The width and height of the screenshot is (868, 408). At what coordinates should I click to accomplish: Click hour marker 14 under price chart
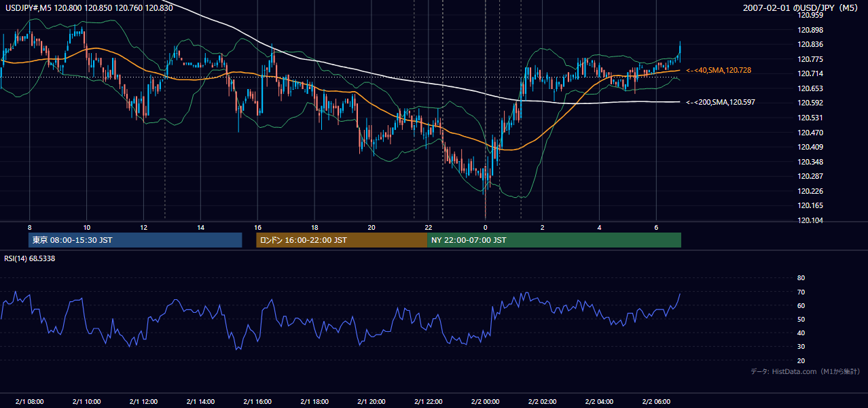[x=200, y=226]
